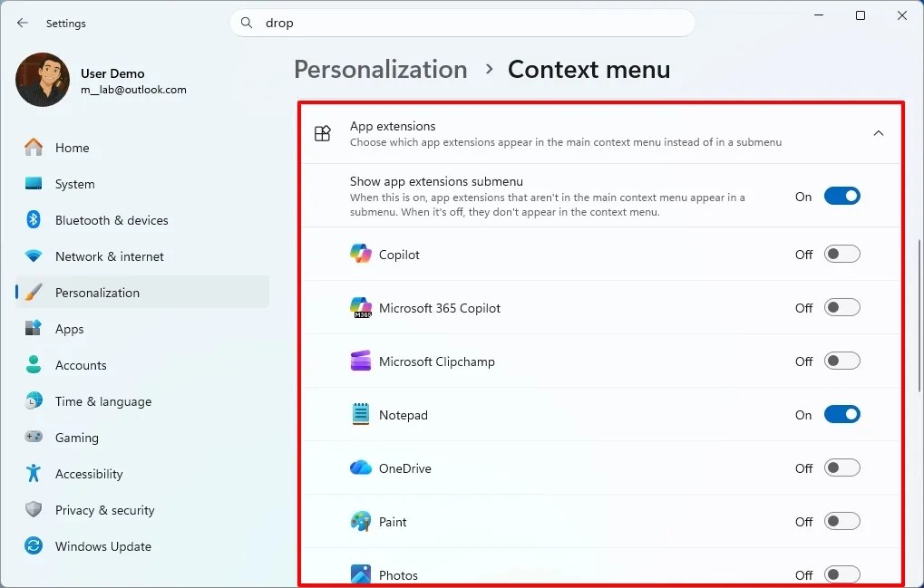Enable the Photos toggle

coord(842,574)
